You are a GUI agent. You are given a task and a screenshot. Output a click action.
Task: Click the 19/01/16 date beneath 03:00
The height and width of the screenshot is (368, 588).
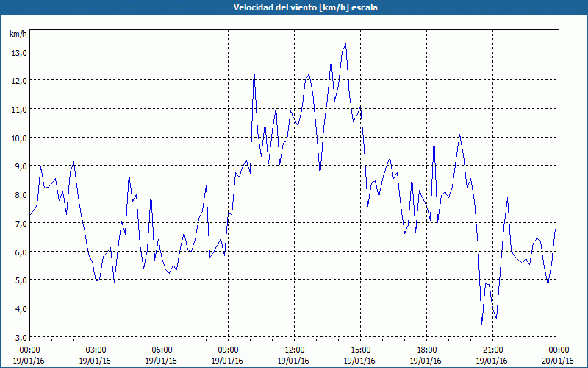coord(95,361)
